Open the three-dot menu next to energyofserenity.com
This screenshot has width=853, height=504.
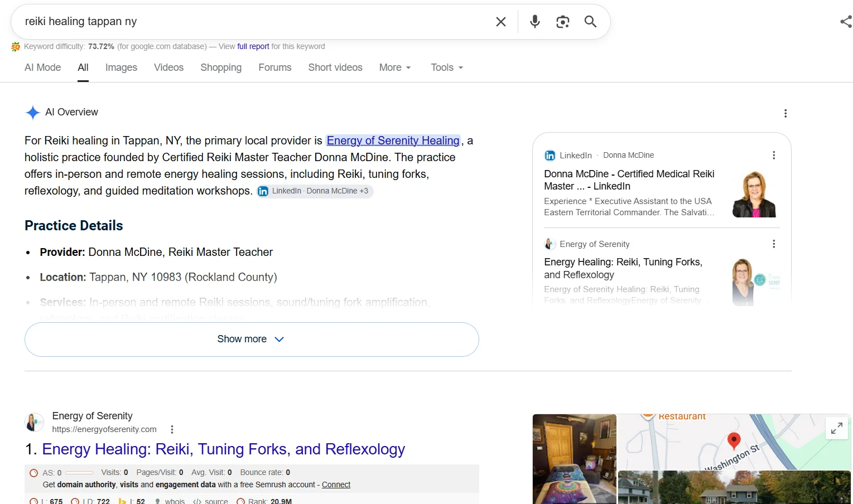(172, 429)
